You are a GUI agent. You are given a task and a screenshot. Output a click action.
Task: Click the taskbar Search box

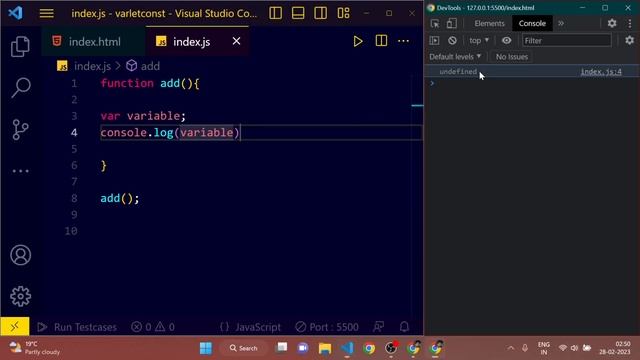click(244, 348)
